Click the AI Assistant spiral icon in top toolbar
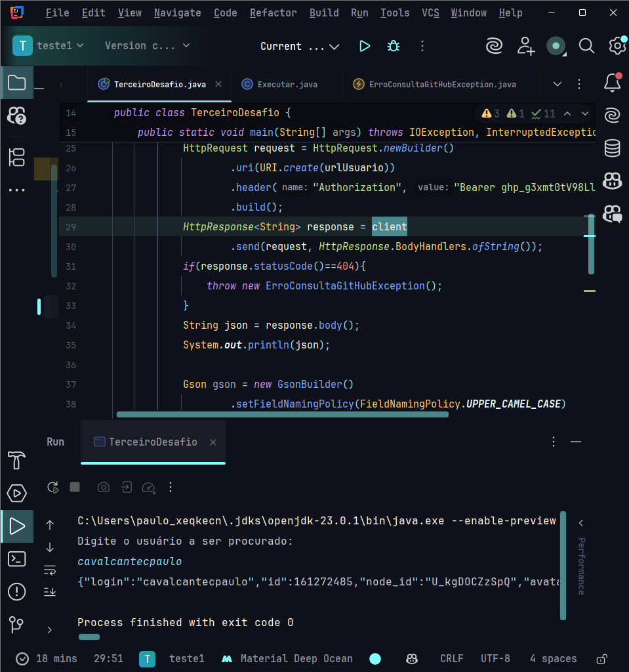The height and width of the screenshot is (672, 629). (x=494, y=46)
